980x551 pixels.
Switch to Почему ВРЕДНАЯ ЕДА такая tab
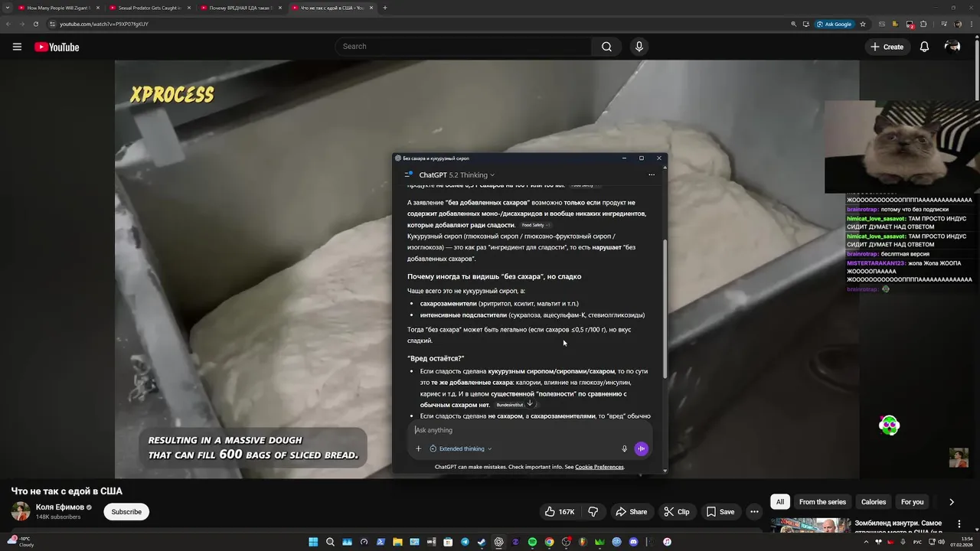(240, 8)
